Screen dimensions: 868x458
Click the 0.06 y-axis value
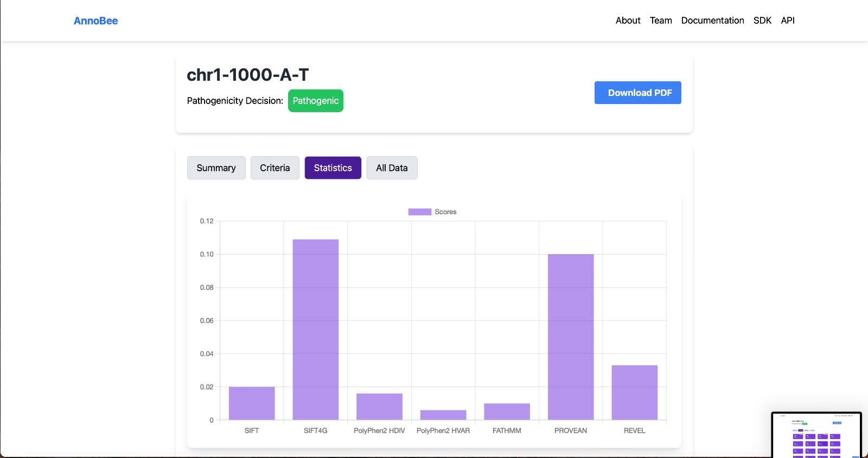click(x=207, y=320)
